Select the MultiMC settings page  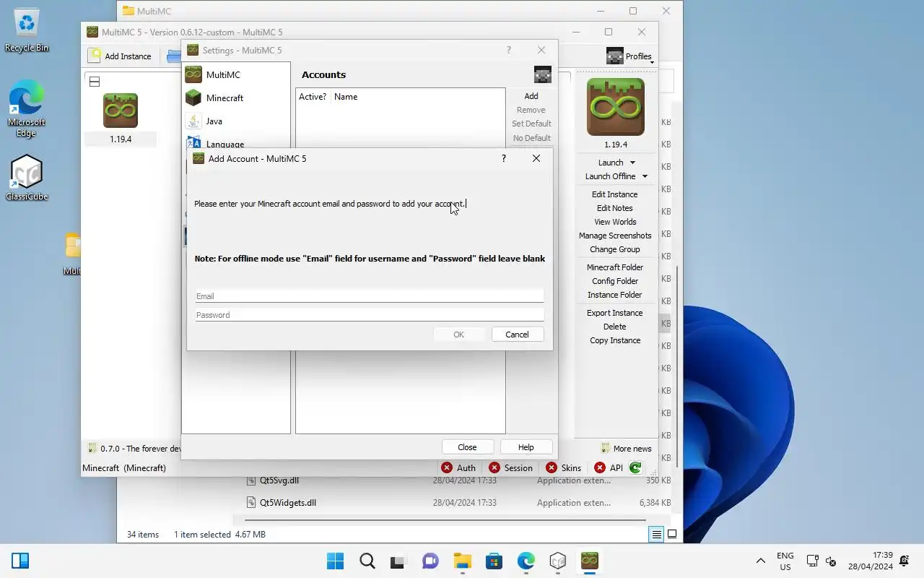pyautogui.click(x=236, y=74)
